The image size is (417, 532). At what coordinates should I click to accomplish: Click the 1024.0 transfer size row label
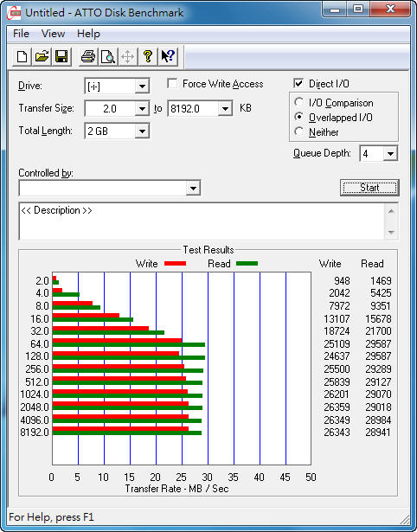pos(35,394)
